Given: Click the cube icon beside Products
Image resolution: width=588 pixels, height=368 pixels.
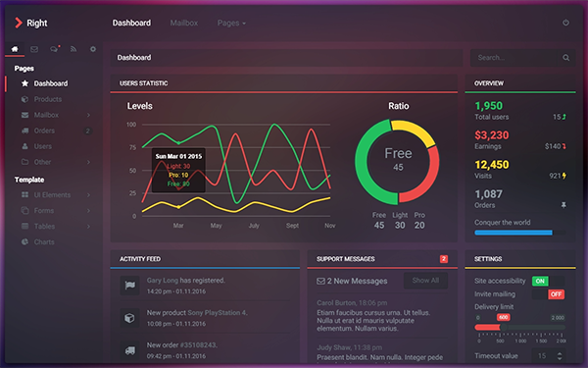Looking at the screenshot, I should (x=24, y=99).
